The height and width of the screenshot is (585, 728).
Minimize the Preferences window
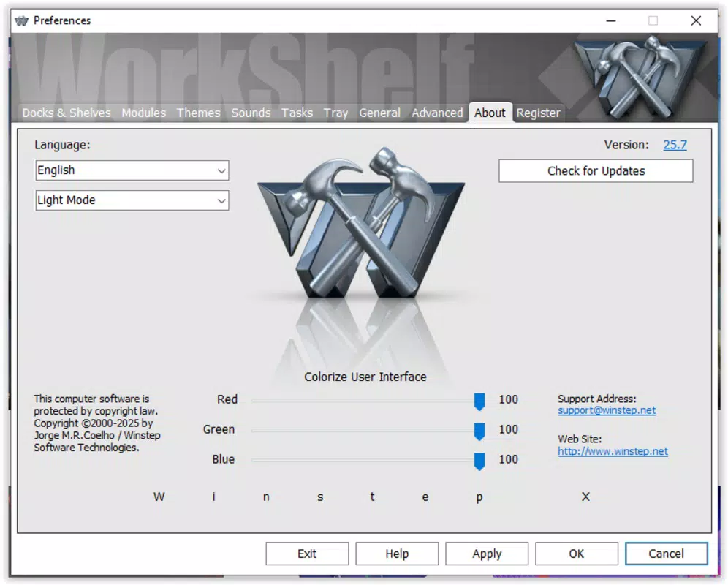point(611,21)
